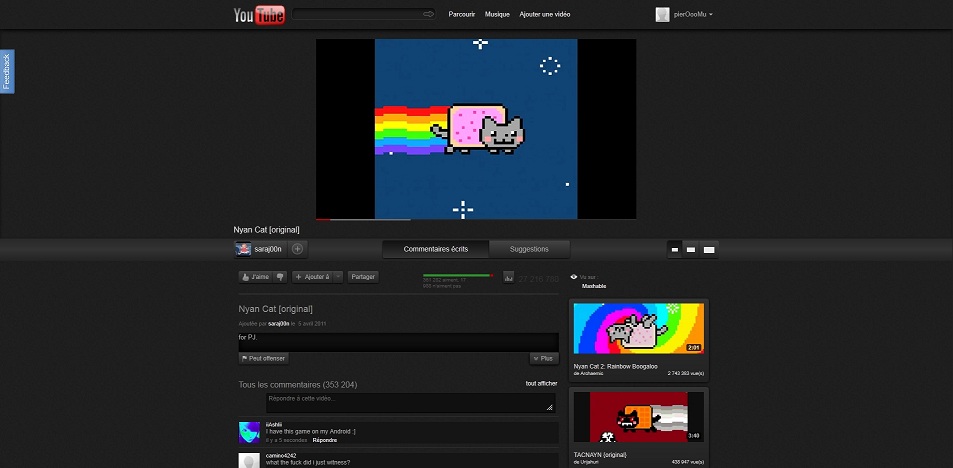
Task: Expand the Ajouter à dropdown arrow
Action: point(339,277)
